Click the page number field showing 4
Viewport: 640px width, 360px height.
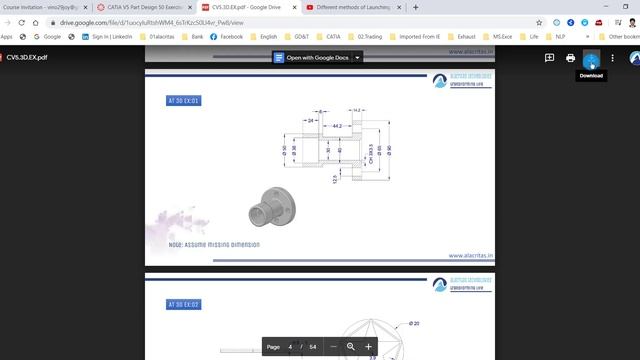(x=290, y=347)
